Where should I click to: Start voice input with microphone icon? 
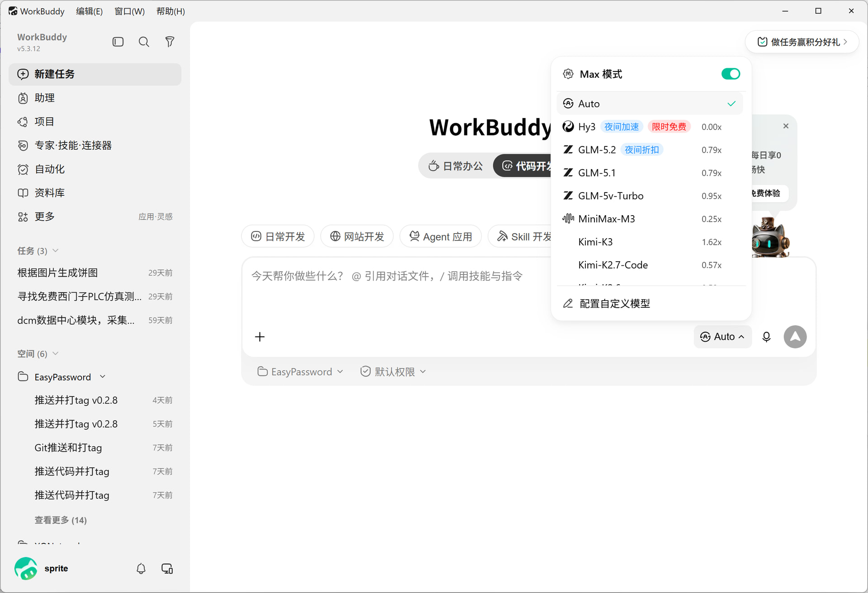pyautogui.click(x=766, y=337)
